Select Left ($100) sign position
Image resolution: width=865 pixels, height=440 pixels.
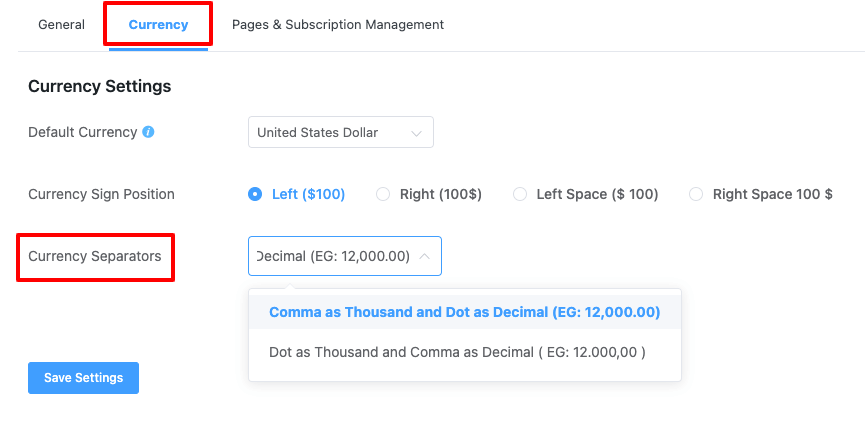point(255,194)
